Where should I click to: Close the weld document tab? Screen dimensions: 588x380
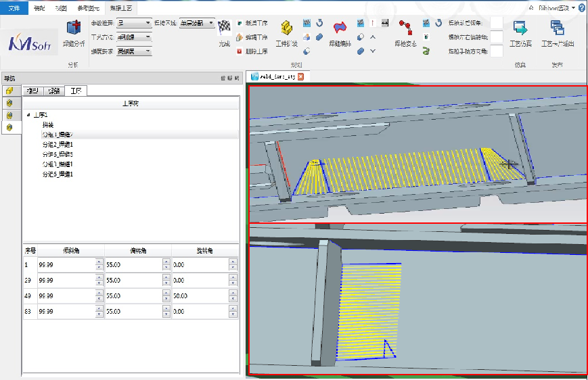[x=300, y=76]
